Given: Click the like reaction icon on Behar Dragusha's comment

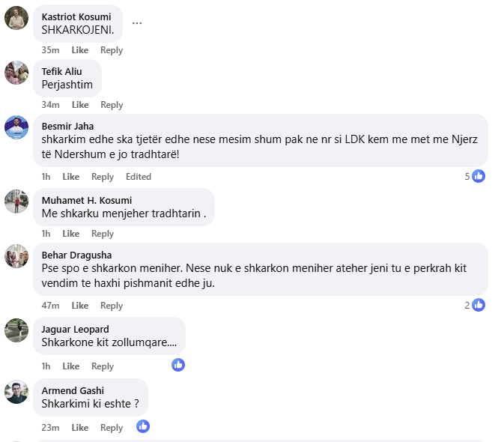Looking at the screenshot, I should coord(479,305).
